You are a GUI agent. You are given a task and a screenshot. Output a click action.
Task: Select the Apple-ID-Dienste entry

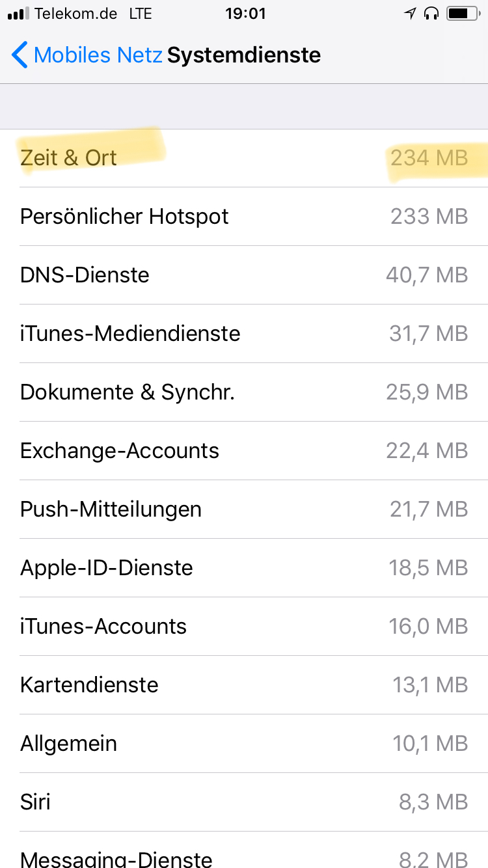[x=244, y=568]
